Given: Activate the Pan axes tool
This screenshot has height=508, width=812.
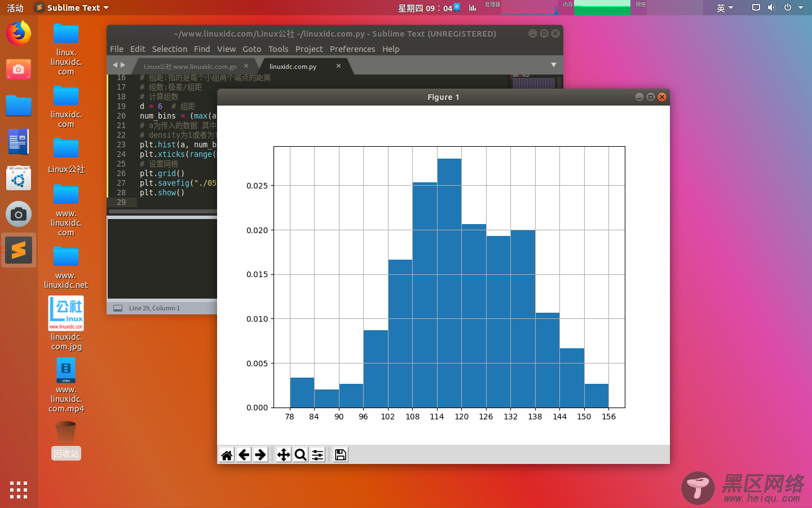Looking at the screenshot, I should (284, 455).
